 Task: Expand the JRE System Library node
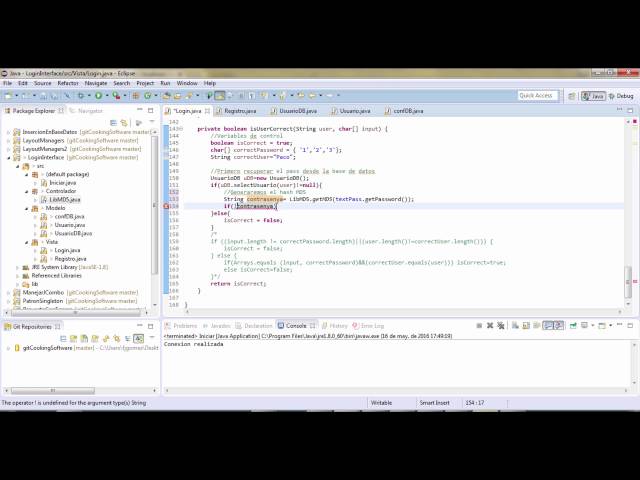pos(18,267)
